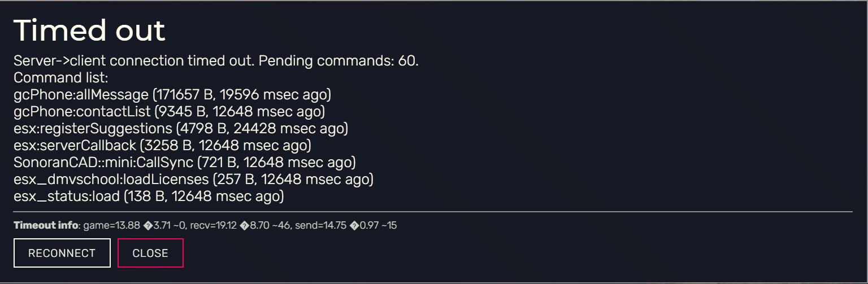Click the bold "Timeout info" label
The height and width of the screenshot is (284, 868).
[46, 225]
